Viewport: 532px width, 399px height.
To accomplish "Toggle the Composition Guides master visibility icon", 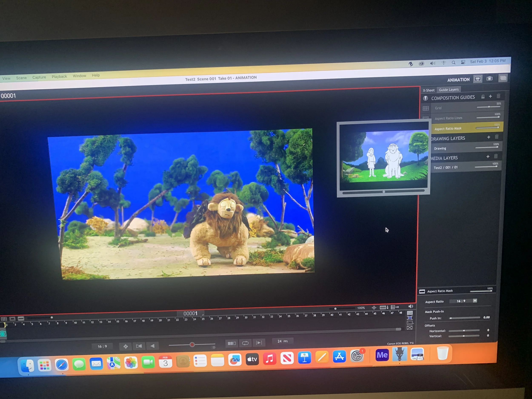I will [425, 98].
